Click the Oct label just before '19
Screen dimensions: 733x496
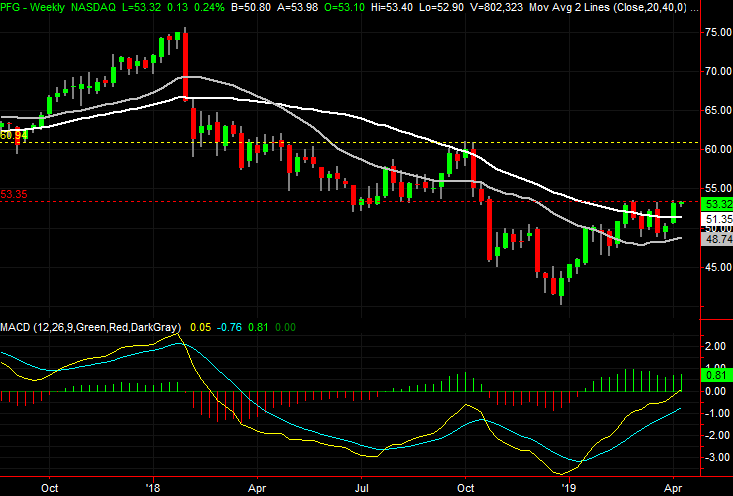pyautogui.click(x=466, y=489)
